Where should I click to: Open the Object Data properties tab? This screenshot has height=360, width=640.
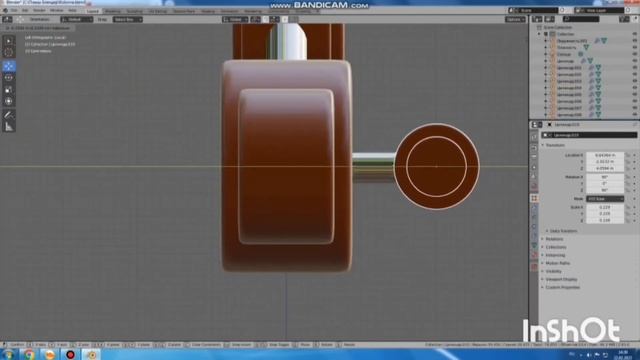pyautogui.click(x=534, y=246)
